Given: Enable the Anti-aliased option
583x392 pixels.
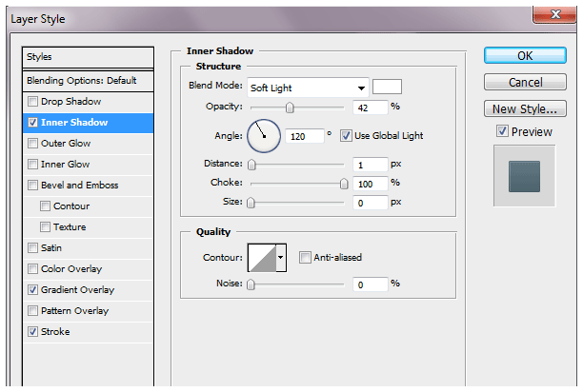Looking at the screenshot, I should pos(305,257).
